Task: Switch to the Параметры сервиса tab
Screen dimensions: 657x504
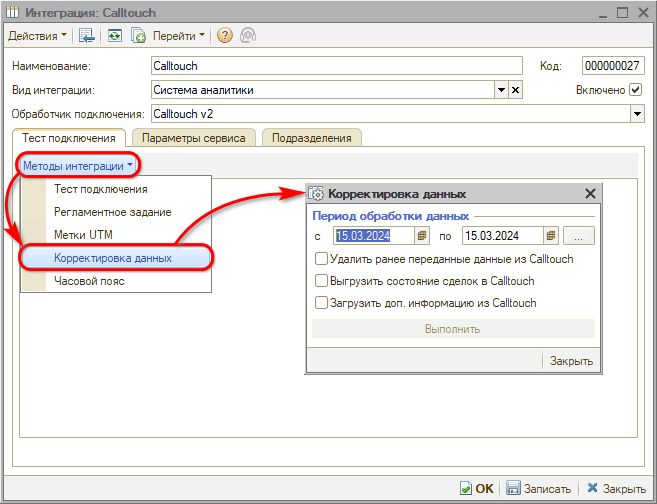Action: [194, 138]
